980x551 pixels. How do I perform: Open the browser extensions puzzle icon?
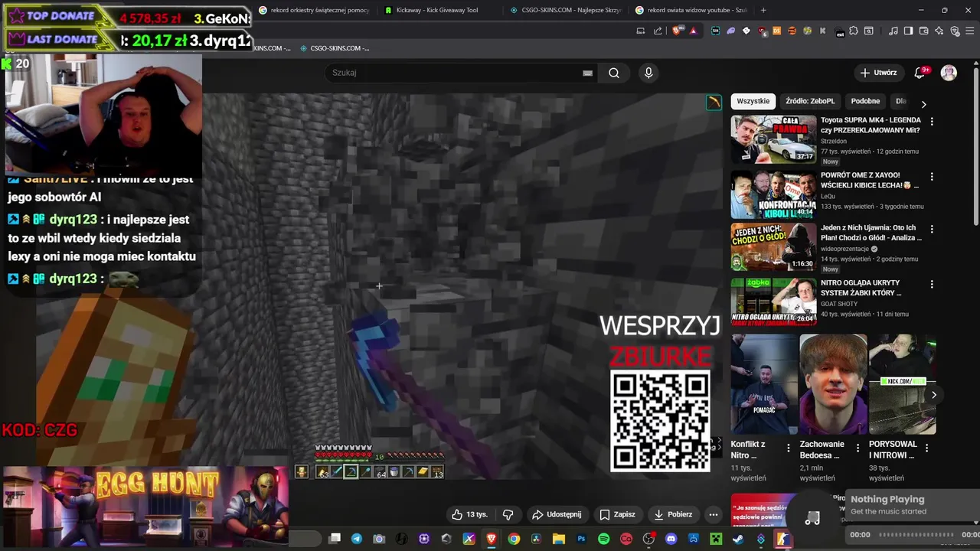(x=854, y=31)
